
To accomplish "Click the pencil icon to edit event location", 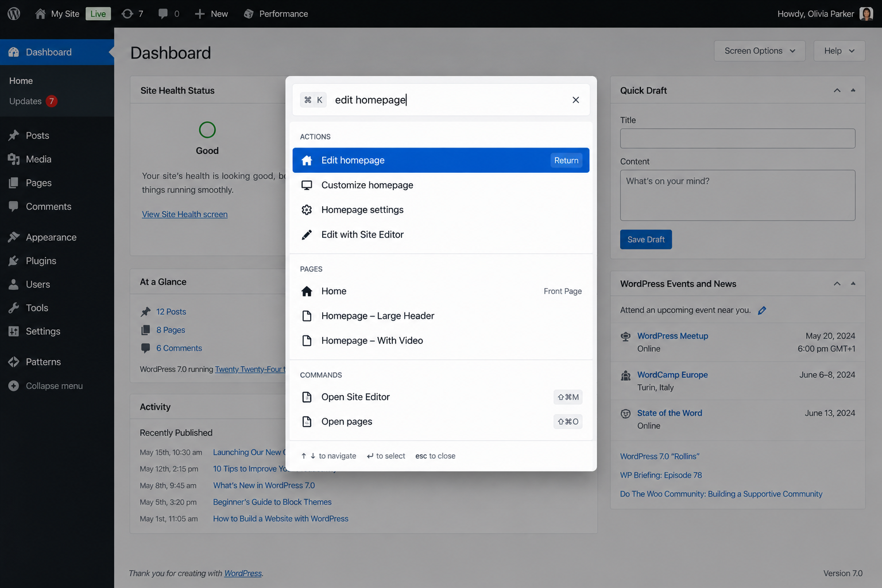I will pyautogui.click(x=762, y=311).
